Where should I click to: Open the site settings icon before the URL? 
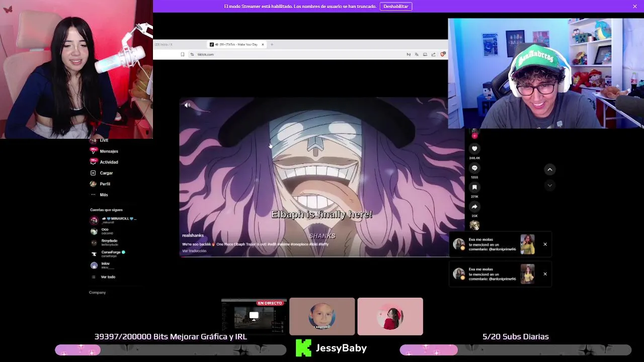192,54
